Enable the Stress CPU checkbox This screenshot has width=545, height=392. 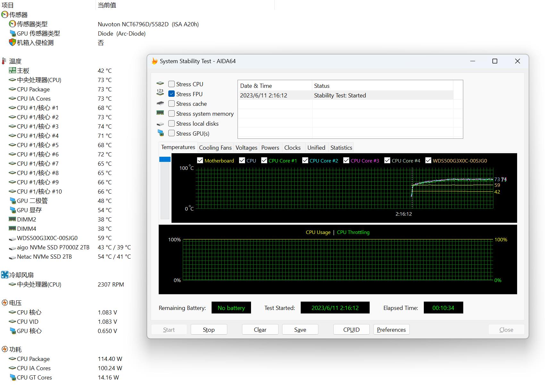[x=172, y=84]
